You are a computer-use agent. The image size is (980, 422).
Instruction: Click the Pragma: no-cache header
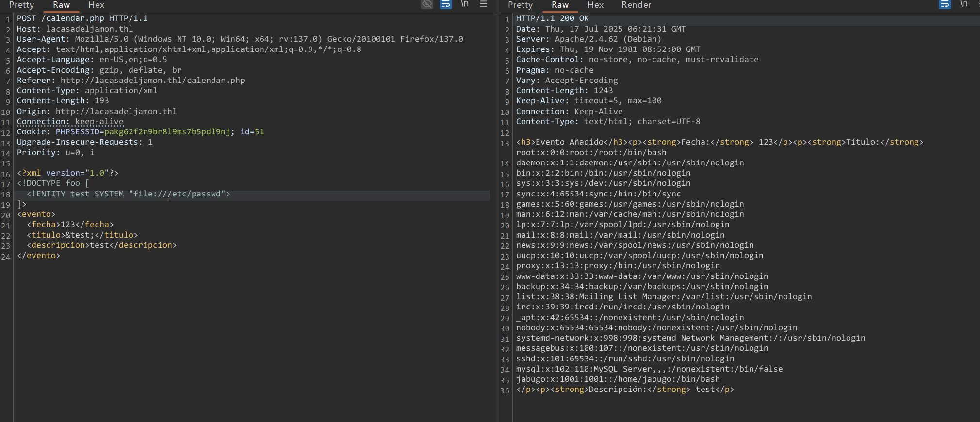point(555,70)
